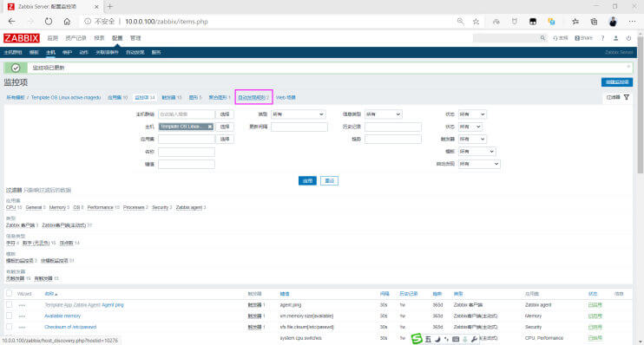Open the browser settings ellipsis menu
The width and height of the screenshot is (644, 345).
pos(632,22)
